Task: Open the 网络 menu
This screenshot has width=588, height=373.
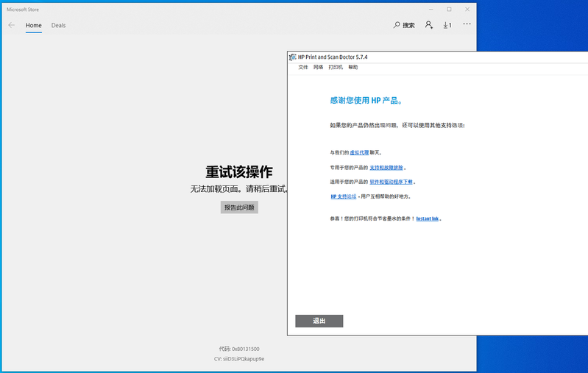Action: (318, 67)
